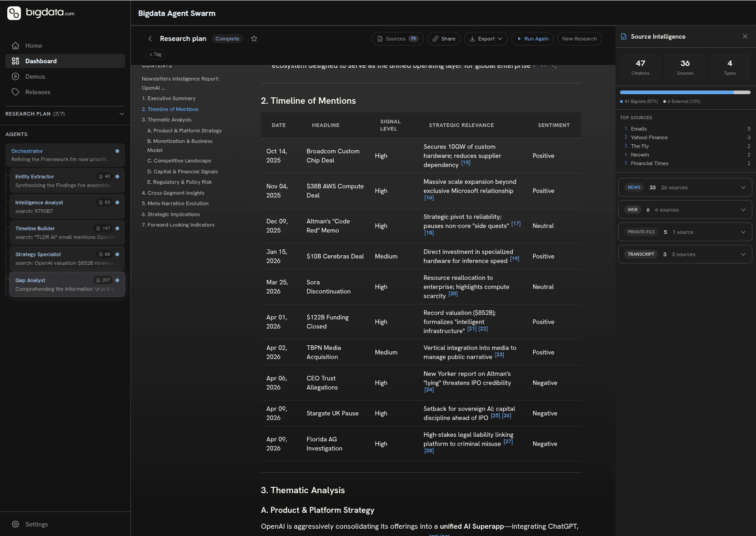Viewport: 756px width, 536px height.
Task: Go to E. Regulatory & Policy Risk
Action: 180,182
